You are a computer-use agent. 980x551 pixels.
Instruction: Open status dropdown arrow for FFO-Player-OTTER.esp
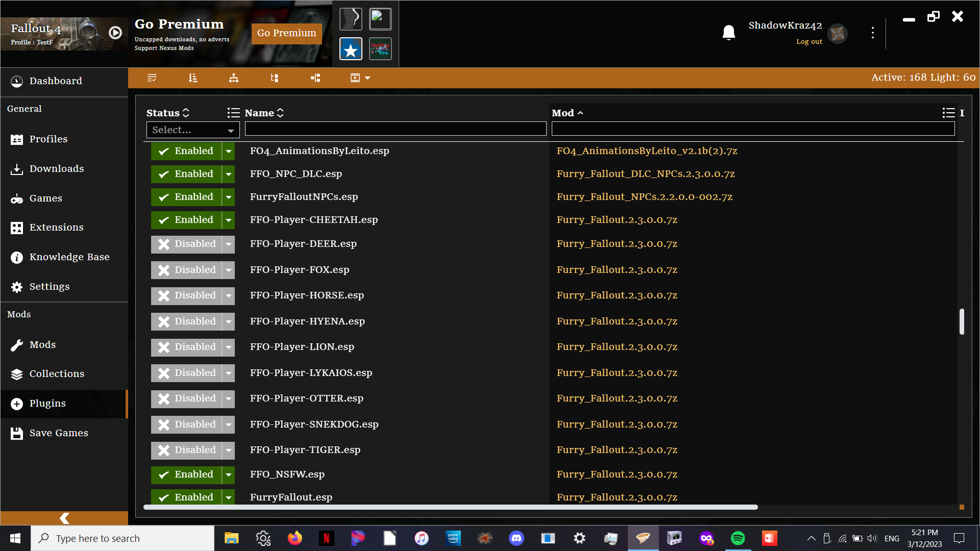point(229,398)
